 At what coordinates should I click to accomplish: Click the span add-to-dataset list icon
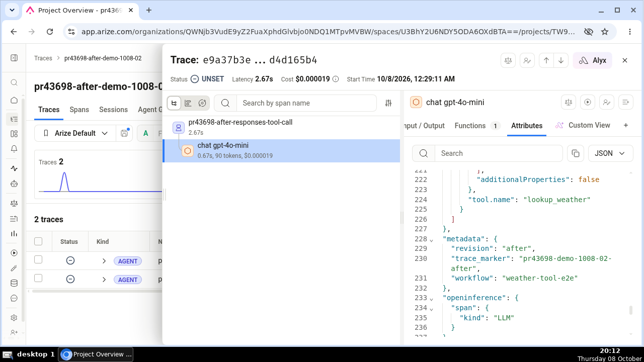pyautogui.click(x=626, y=102)
